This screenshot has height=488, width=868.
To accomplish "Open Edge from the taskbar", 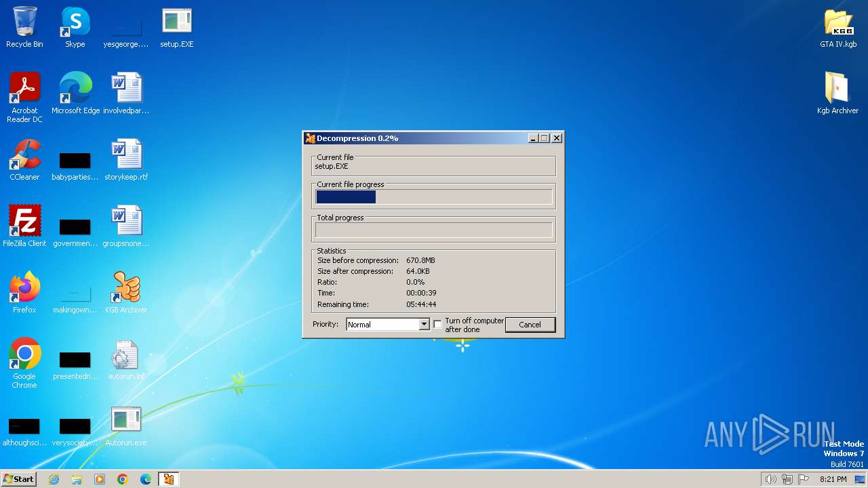I will 146,479.
